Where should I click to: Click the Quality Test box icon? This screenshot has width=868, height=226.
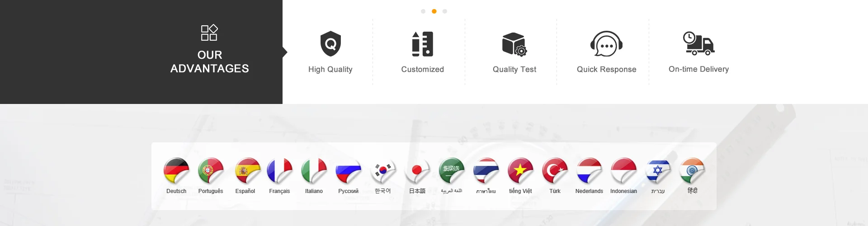pos(514,44)
